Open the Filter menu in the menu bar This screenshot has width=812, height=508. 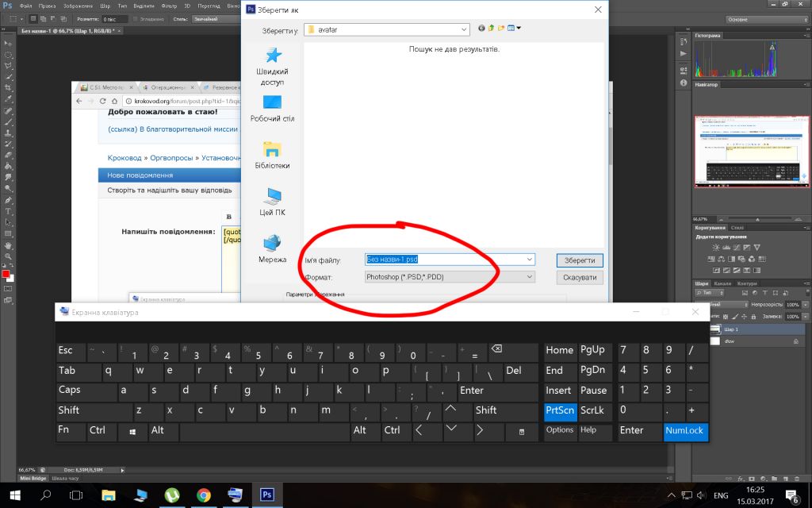[x=168, y=6]
